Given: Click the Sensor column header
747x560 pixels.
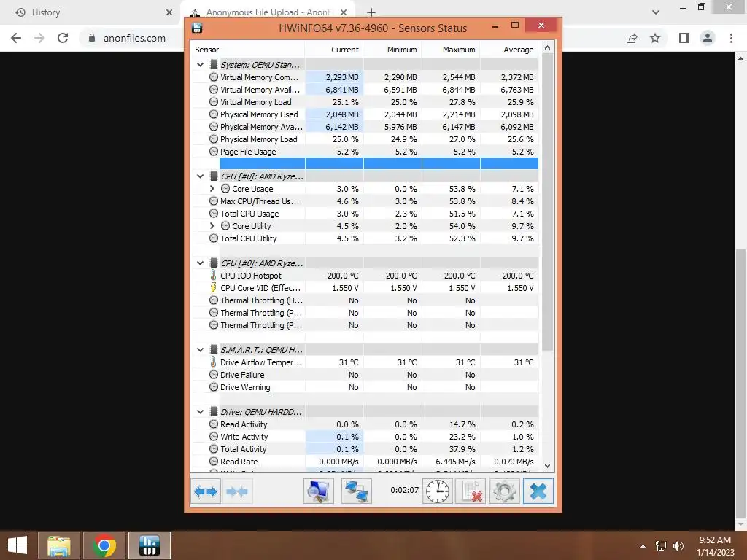Looking at the screenshot, I should coord(248,50).
